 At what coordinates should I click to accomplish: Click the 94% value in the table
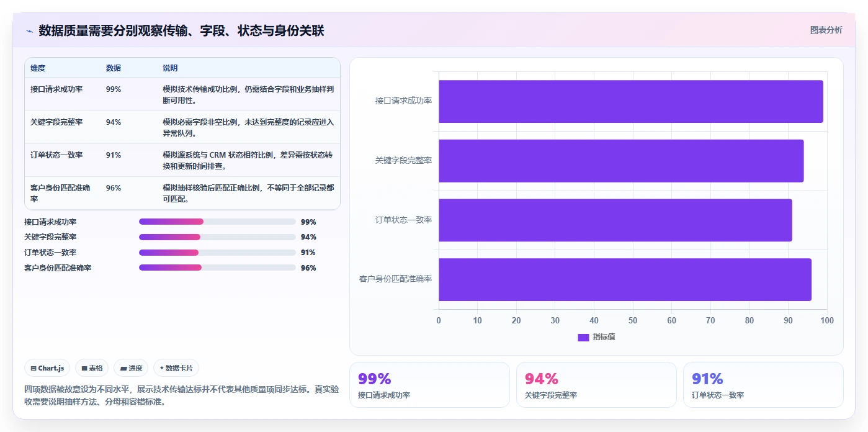pyautogui.click(x=114, y=122)
